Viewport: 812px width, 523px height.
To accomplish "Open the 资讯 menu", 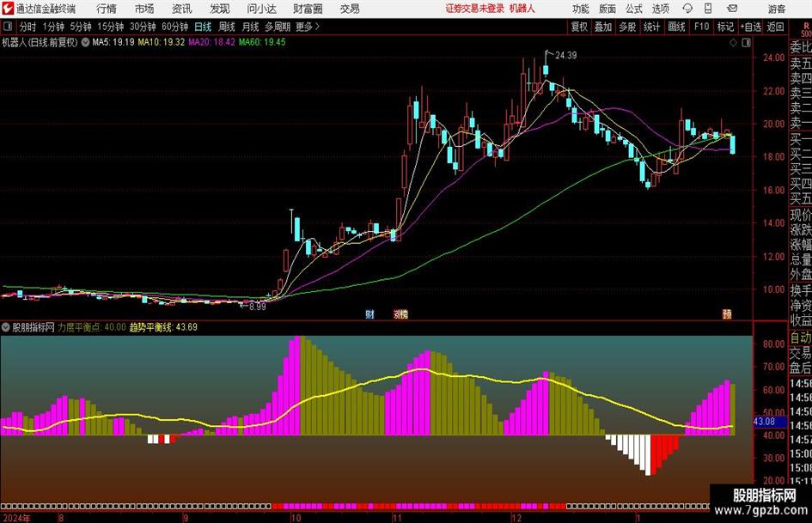I will pyautogui.click(x=182, y=9).
